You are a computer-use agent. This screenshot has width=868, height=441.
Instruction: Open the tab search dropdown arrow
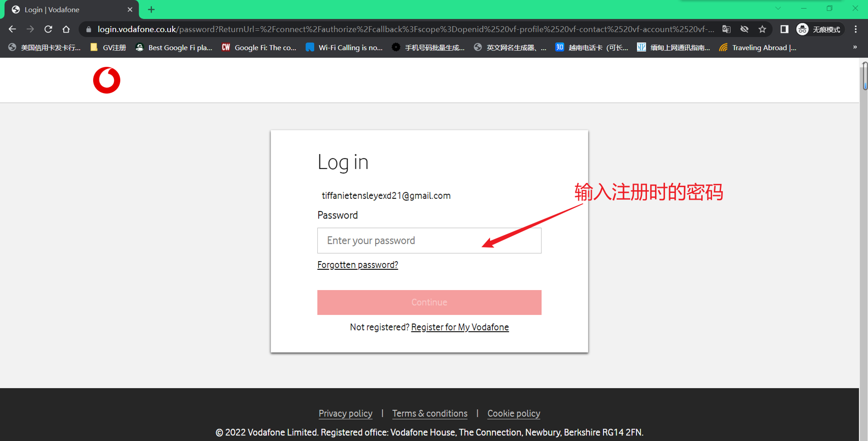[x=778, y=9]
